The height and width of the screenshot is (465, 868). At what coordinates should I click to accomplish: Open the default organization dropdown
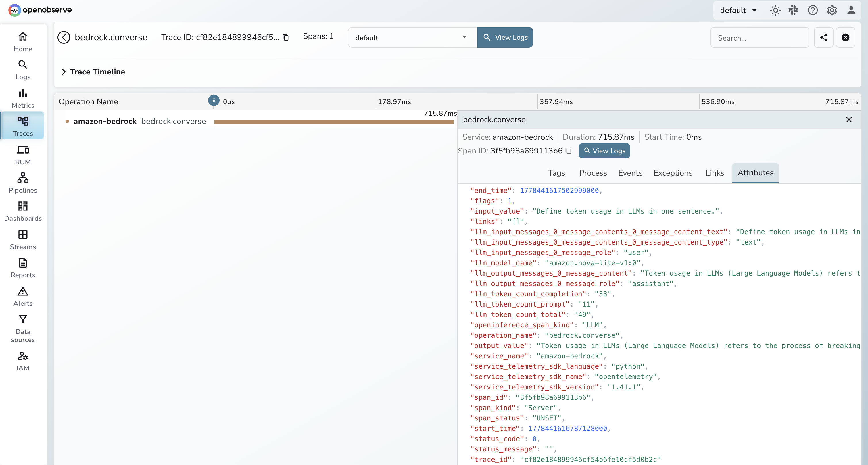coord(738,10)
